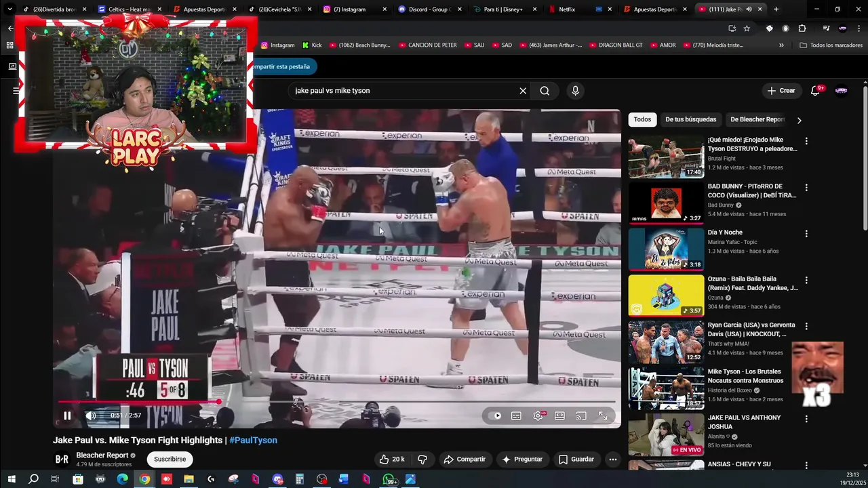Mute the video volume speaker icon
This screenshot has height=488, width=868.
pyautogui.click(x=90, y=415)
